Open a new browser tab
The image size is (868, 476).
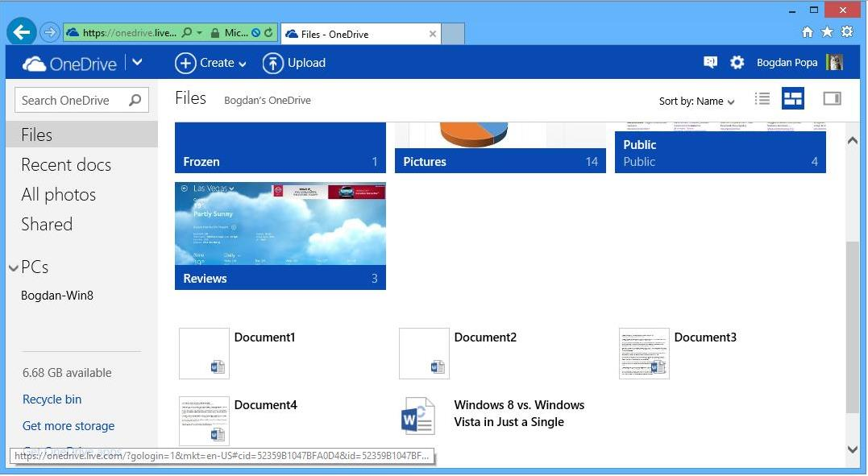pyautogui.click(x=453, y=34)
